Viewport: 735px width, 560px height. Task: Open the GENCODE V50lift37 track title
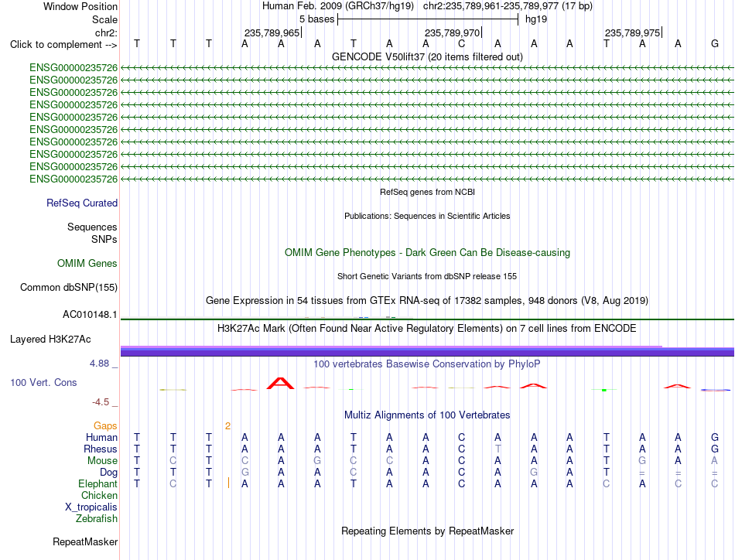click(427, 56)
